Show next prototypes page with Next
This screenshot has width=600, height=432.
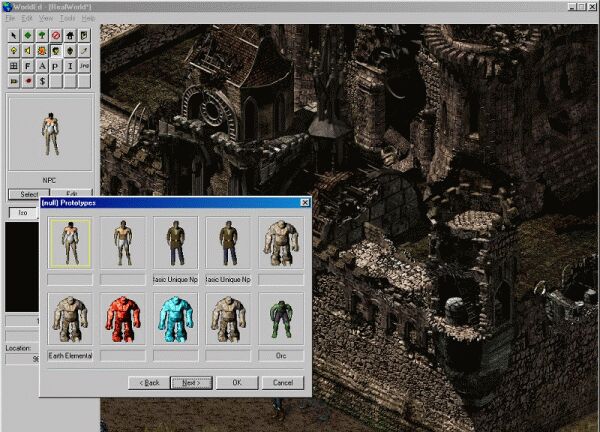[191, 383]
